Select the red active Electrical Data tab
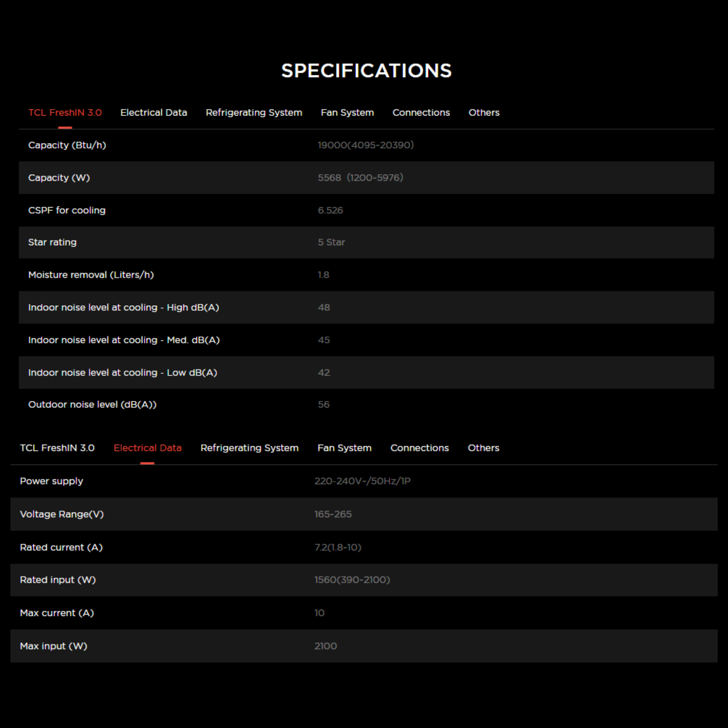Screen dimensions: 728x728 click(x=147, y=448)
